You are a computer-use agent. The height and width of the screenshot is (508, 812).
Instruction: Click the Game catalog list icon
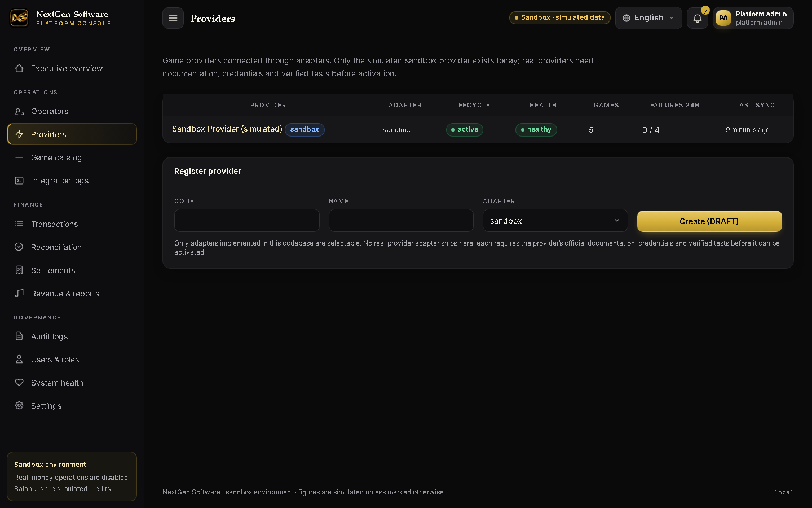[19, 157]
